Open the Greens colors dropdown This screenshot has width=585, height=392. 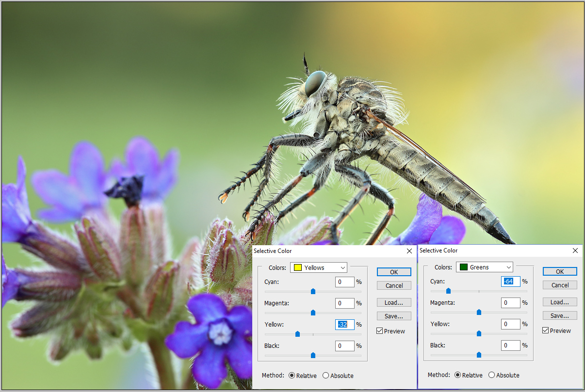(485, 267)
